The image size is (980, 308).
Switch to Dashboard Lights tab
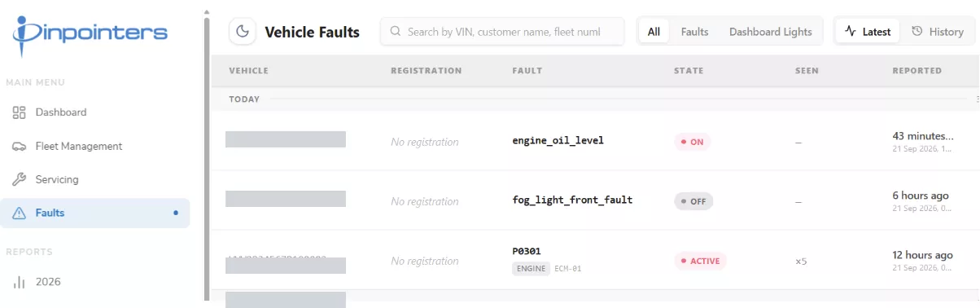click(770, 32)
